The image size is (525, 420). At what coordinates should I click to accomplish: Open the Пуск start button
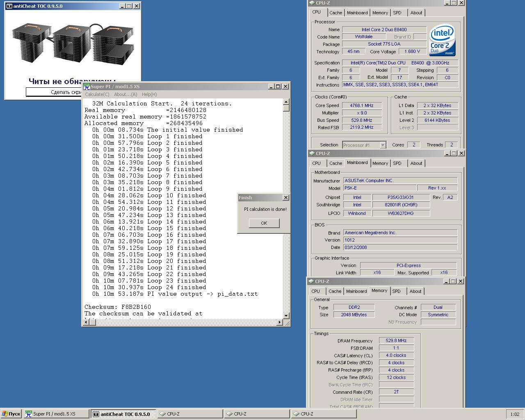[x=11, y=414]
